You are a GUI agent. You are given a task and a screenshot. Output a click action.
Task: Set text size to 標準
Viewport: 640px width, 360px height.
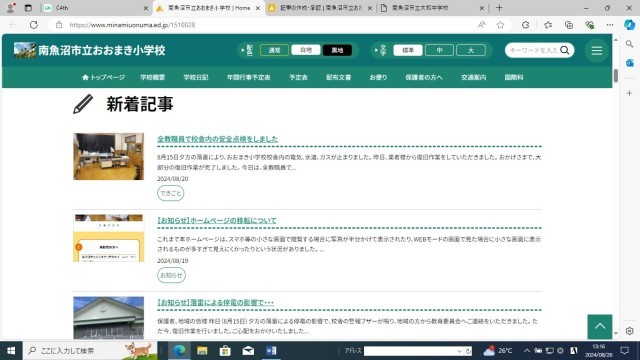pos(408,50)
